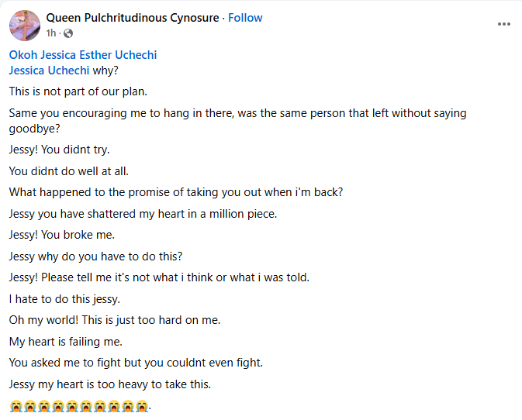Open the poster's profile picture
This screenshot has height=420, width=522.
click(x=25, y=26)
